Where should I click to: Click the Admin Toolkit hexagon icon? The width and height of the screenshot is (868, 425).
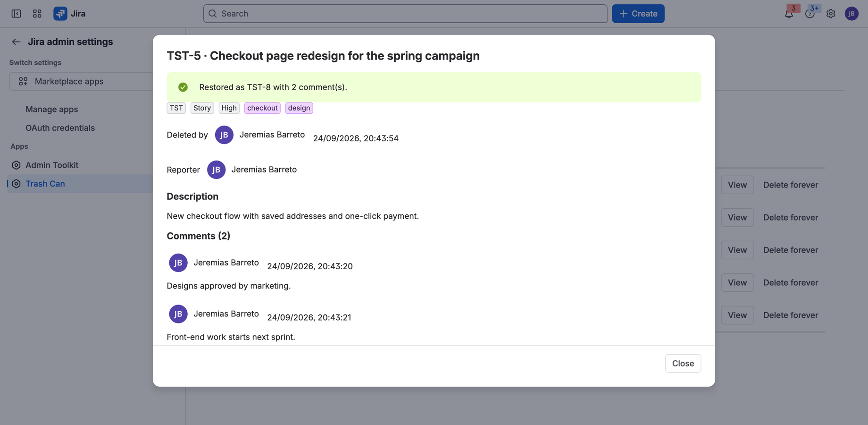click(x=16, y=165)
